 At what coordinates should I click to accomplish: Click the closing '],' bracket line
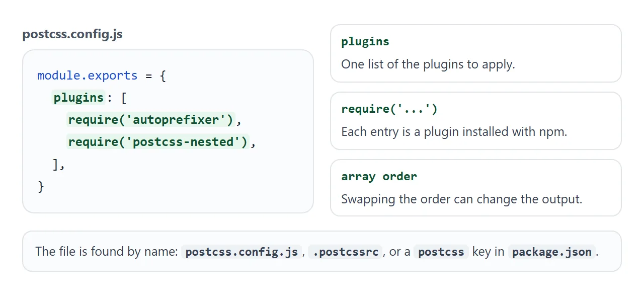59,164
